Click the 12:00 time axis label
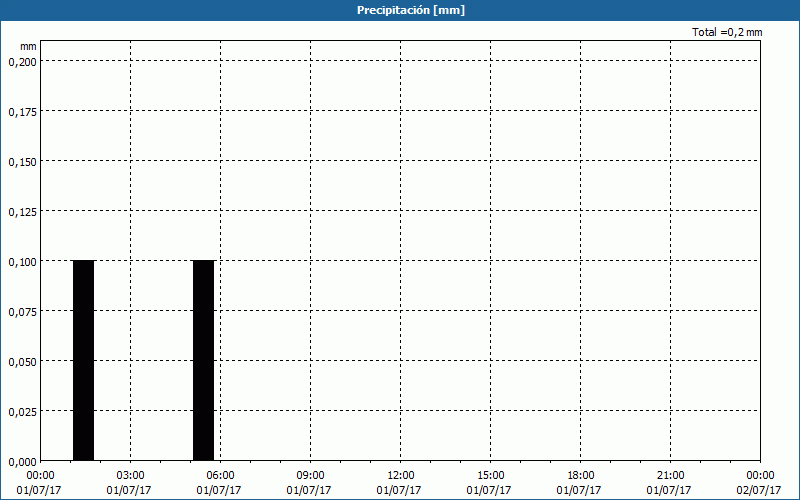 (x=401, y=476)
